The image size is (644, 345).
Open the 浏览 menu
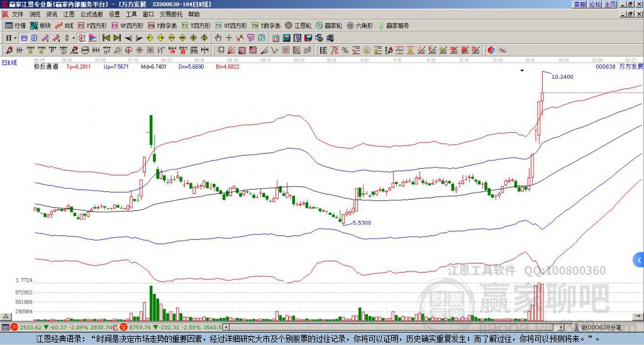pos(35,14)
